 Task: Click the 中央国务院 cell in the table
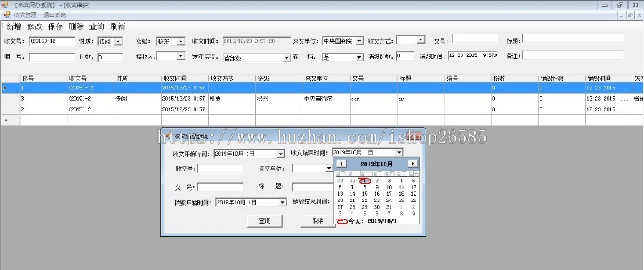click(327, 99)
